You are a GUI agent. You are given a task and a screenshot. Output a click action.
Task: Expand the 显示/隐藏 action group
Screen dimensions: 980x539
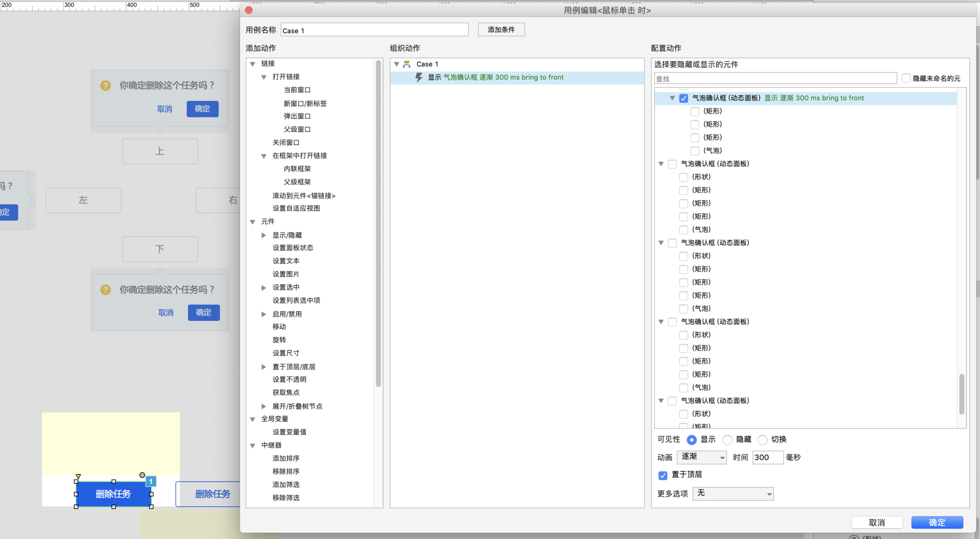tap(264, 235)
